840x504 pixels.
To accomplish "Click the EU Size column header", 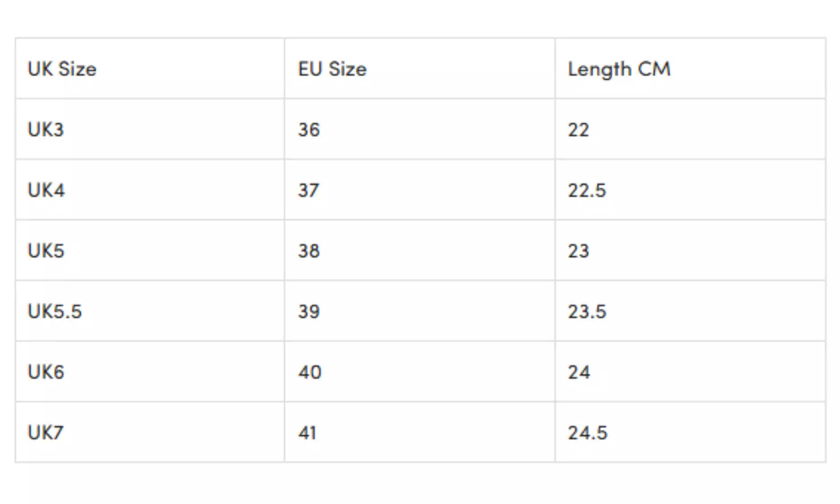I will pyautogui.click(x=333, y=69).
